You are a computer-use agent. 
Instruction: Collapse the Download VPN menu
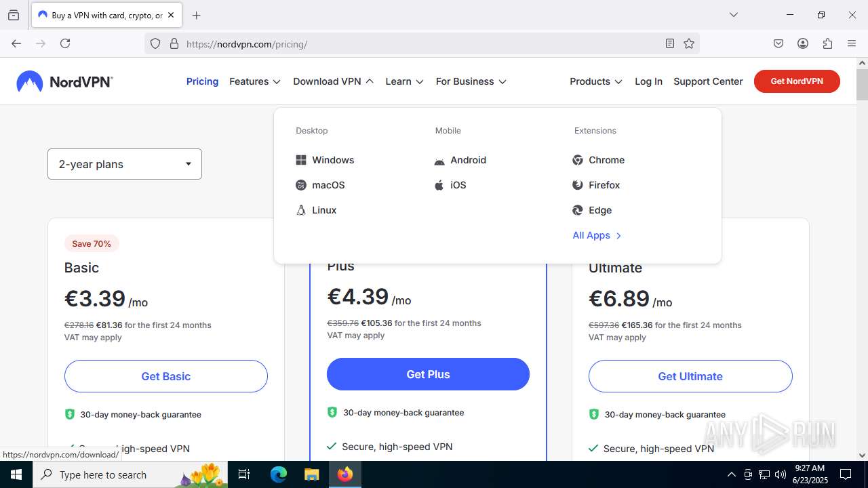[334, 81]
